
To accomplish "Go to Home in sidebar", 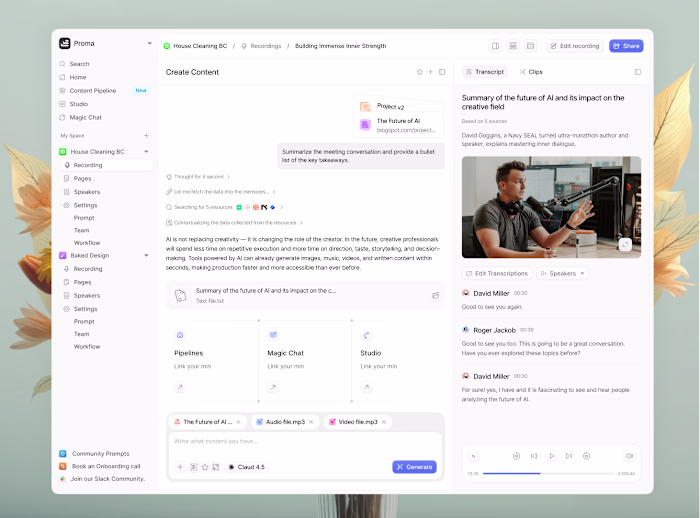I will [x=73, y=77].
